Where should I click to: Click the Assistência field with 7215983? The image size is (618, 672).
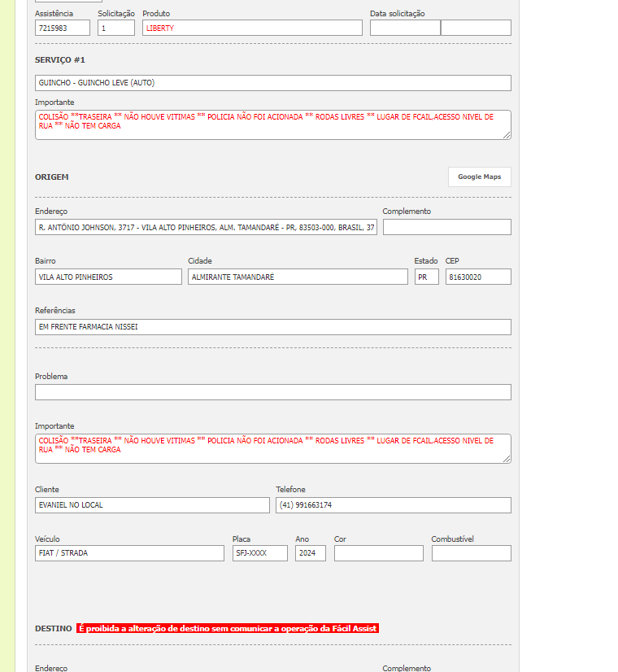click(x=63, y=28)
